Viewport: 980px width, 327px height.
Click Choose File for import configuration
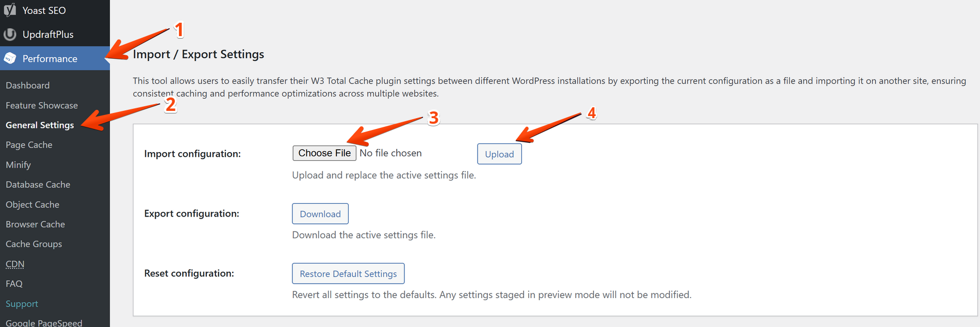[x=324, y=153]
